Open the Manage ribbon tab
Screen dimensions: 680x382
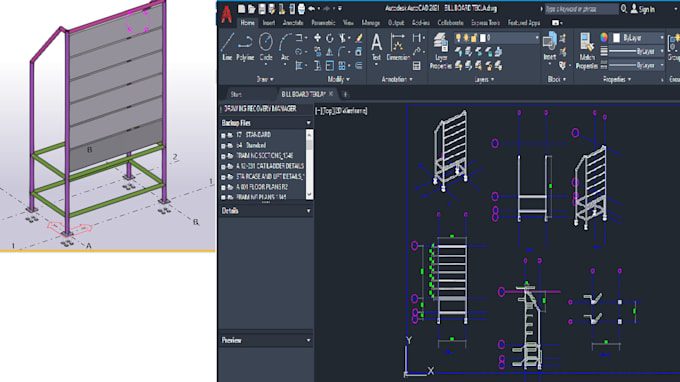[x=370, y=23]
